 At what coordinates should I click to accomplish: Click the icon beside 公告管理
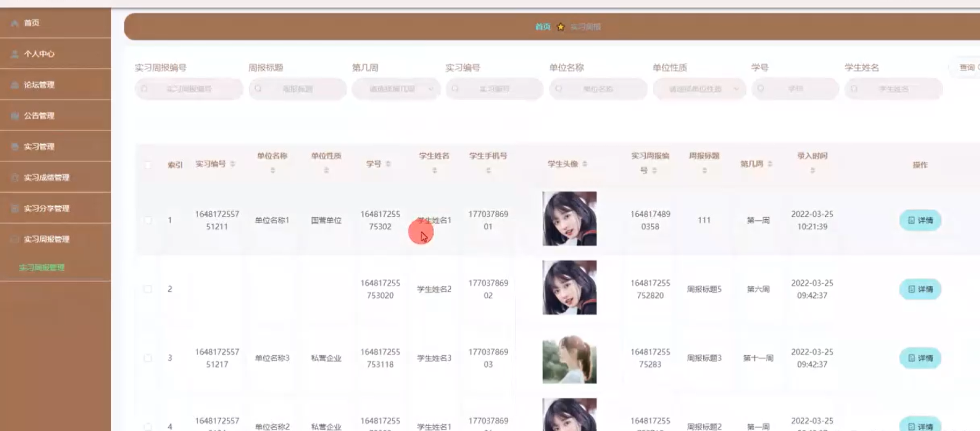(x=15, y=116)
